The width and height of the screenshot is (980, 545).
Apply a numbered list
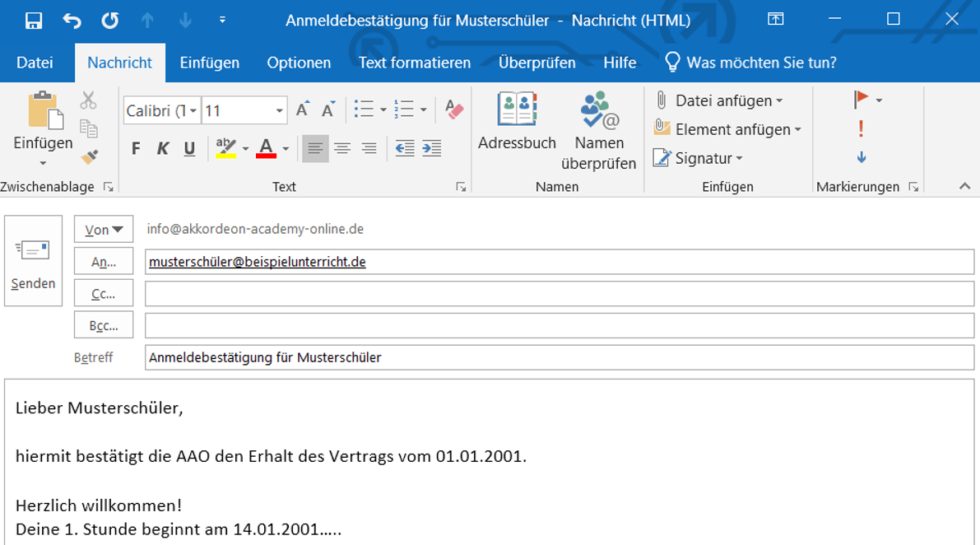pyautogui.click(x=404, y=109)
